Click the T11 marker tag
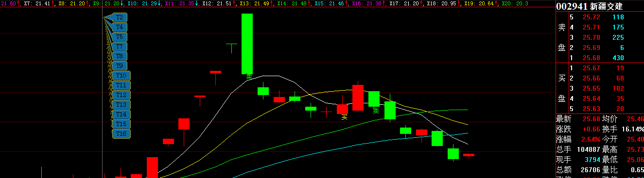The image size is (644, 178). click(122, 85)
